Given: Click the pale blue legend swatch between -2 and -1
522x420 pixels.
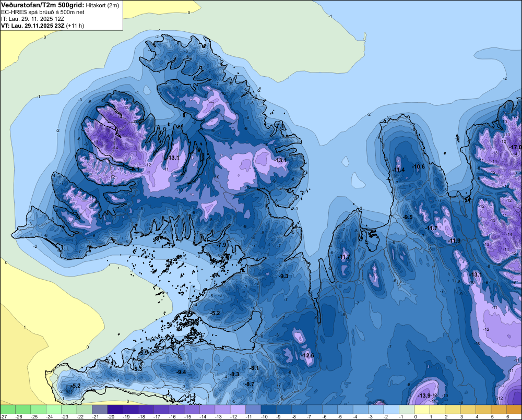Looking at the screenshot, I should pyautogui.click(x=390, y=409).
